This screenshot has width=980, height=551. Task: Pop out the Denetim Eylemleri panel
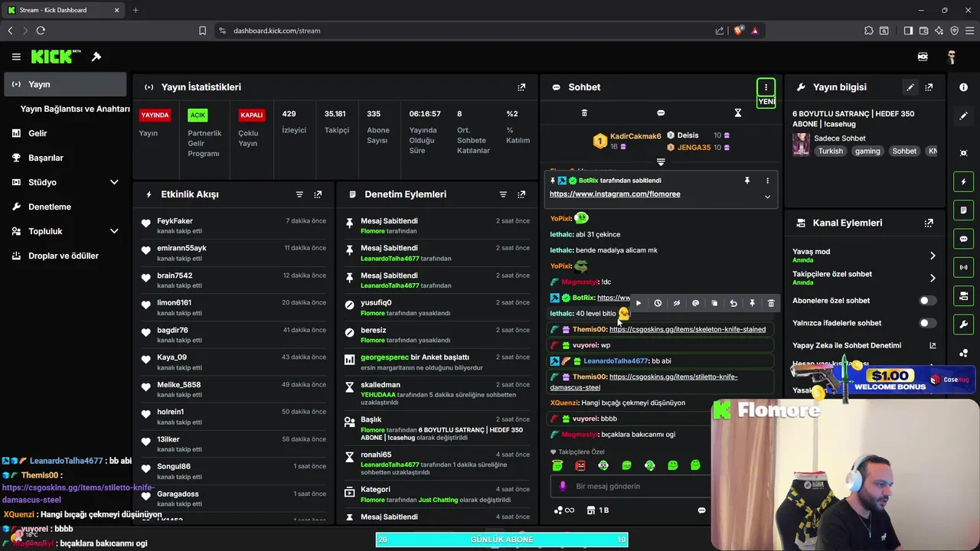tap(521, 194)
